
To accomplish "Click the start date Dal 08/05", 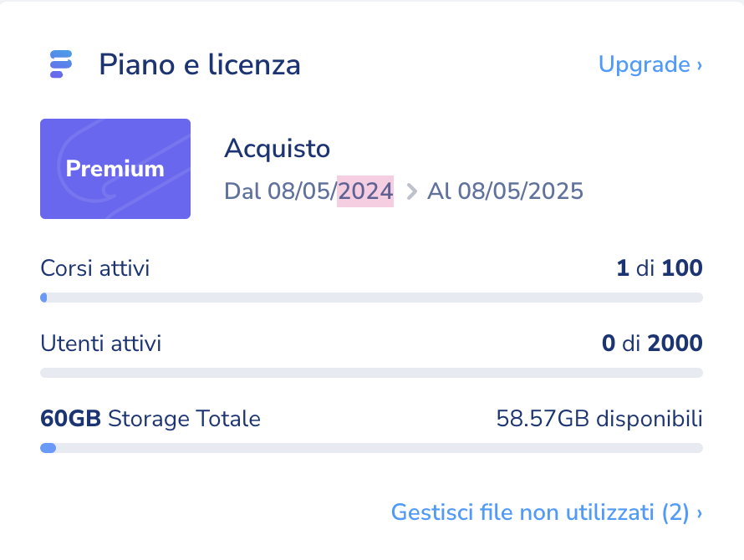I will pyautogui.click(x=280, y=191).
